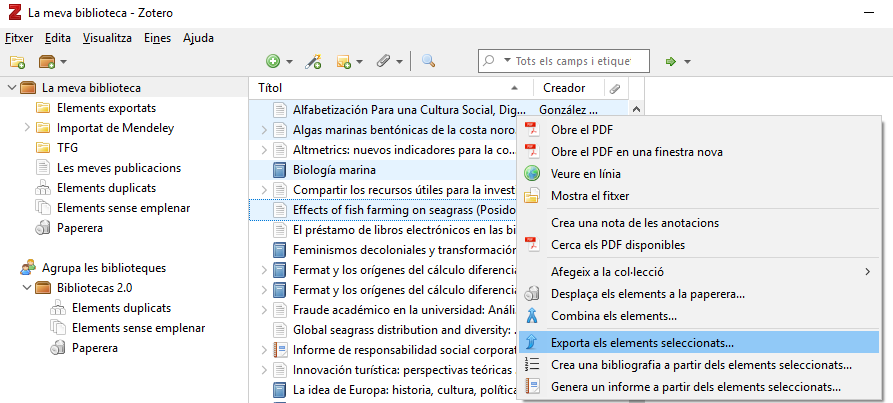
Task: Click book icon of Biología marina
Action: (x=279, y=170)
